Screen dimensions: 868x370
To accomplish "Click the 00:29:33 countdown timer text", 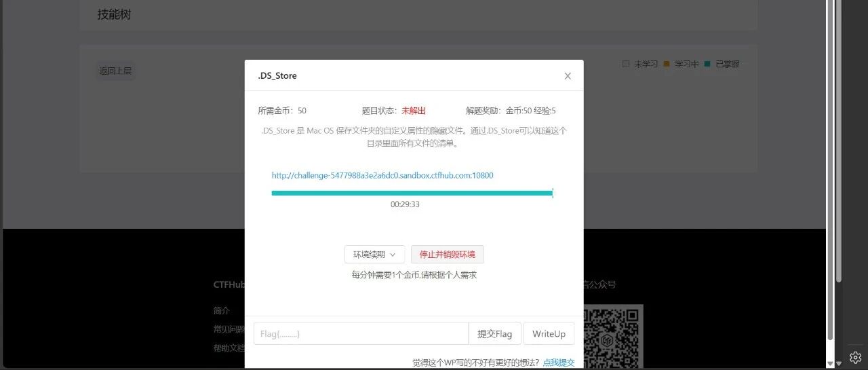I will [405, 204].
